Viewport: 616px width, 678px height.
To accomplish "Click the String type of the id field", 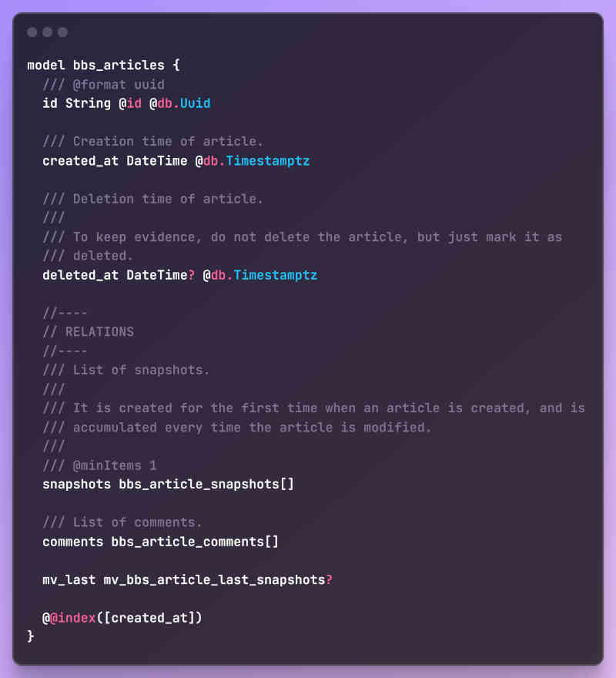I will pyautogui.click(x=88, y=103).
